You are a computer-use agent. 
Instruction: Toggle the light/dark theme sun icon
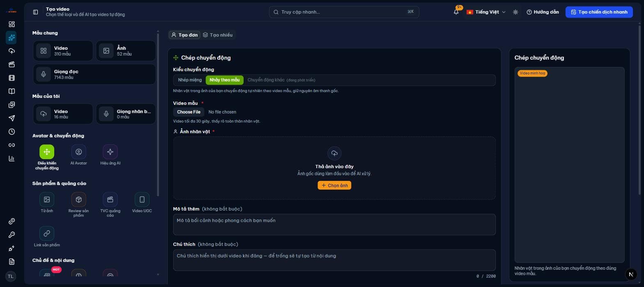[x=515, y=12]
